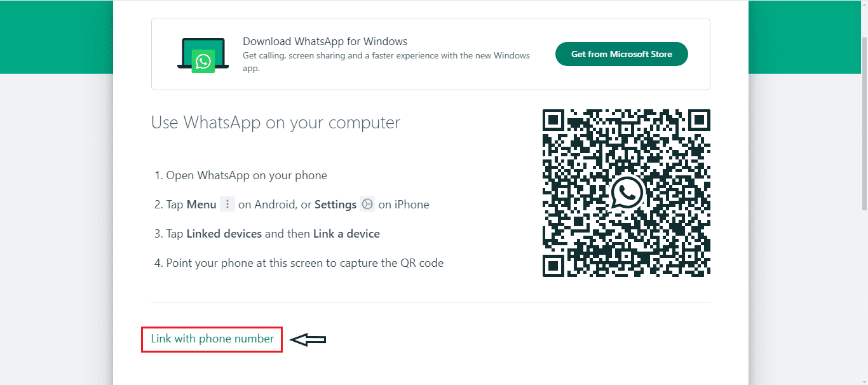This screenshot has width=868, height=385.
Task: Click the Android three-dot Menu icon
Action: (227, 204)
